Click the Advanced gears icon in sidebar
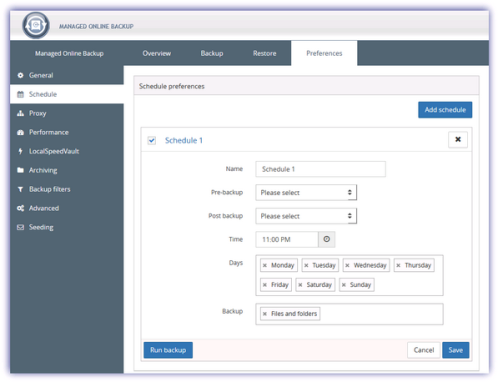 click(x=20, y=208)
